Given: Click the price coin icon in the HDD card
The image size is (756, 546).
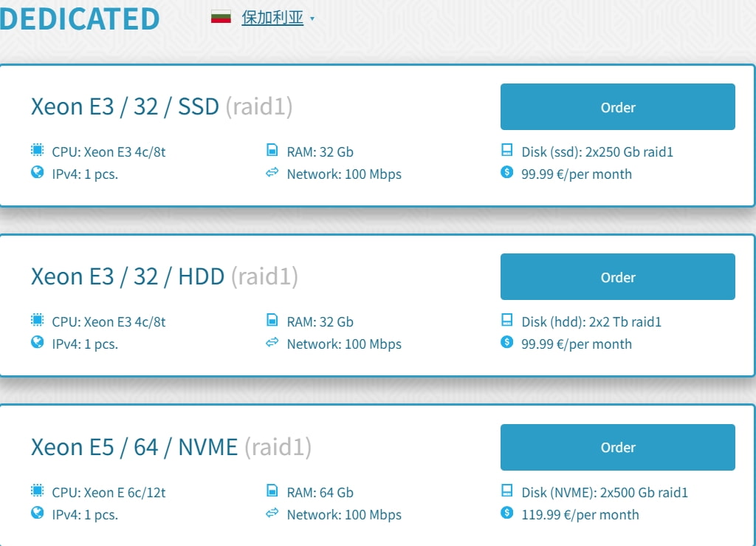Looking at the screenshot, I should coord(506,342).
